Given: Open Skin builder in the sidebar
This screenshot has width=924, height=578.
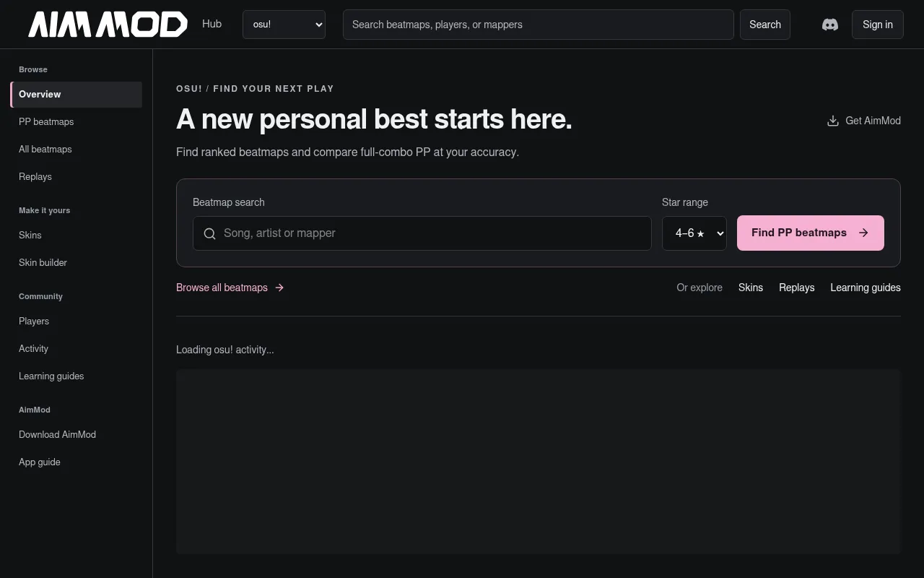Looking at the screenshot, I should pos(77,263).
